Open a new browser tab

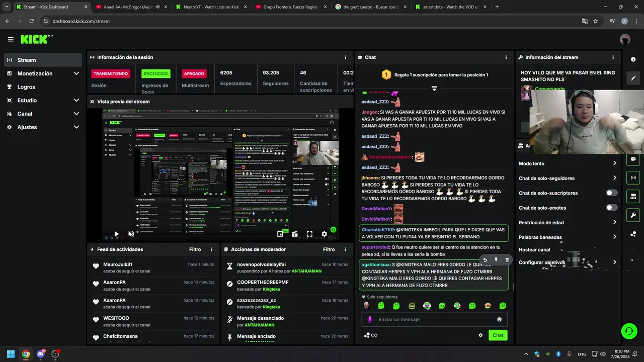[x=497, y=7]
